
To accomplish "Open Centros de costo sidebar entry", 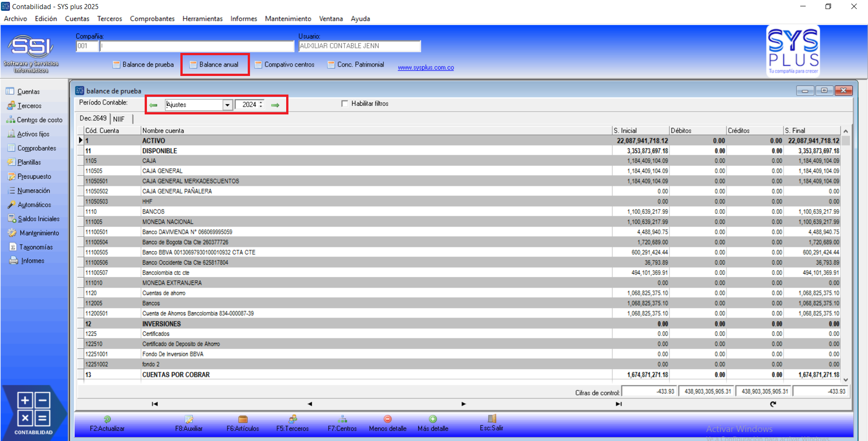I will click(x=34, y=120).
